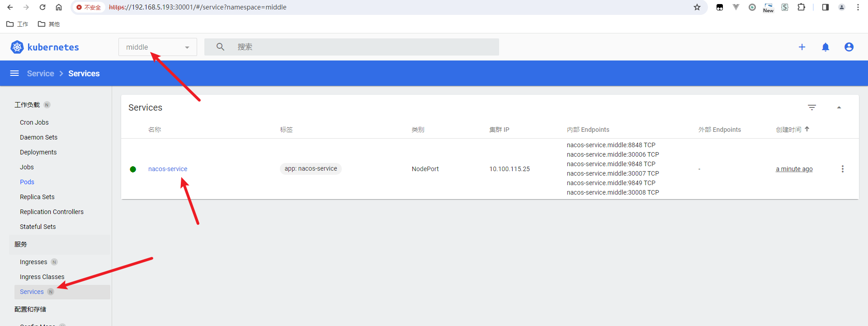Bookmark this page with star icon
Image resolution: width=868 pixels, height=326 pixels.
pyautogui.click(x=697, y=7)
